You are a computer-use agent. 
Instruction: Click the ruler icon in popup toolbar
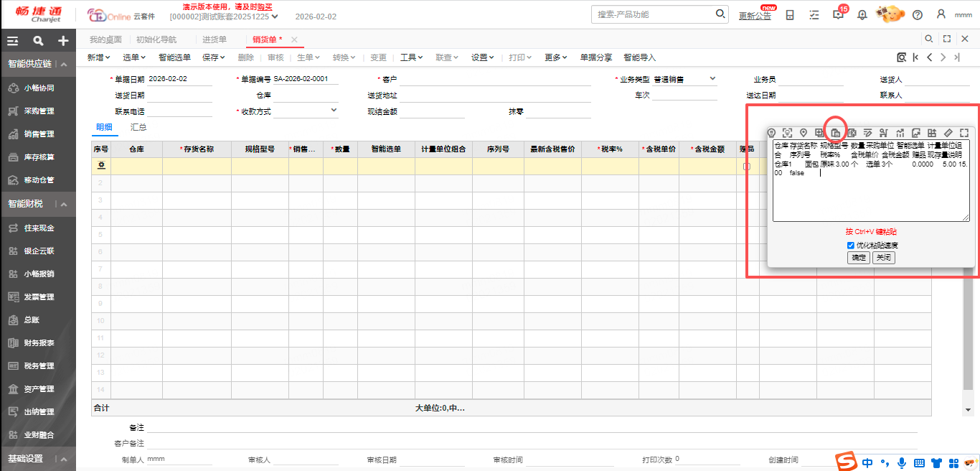pyautogui.click(x=948, y=133)
